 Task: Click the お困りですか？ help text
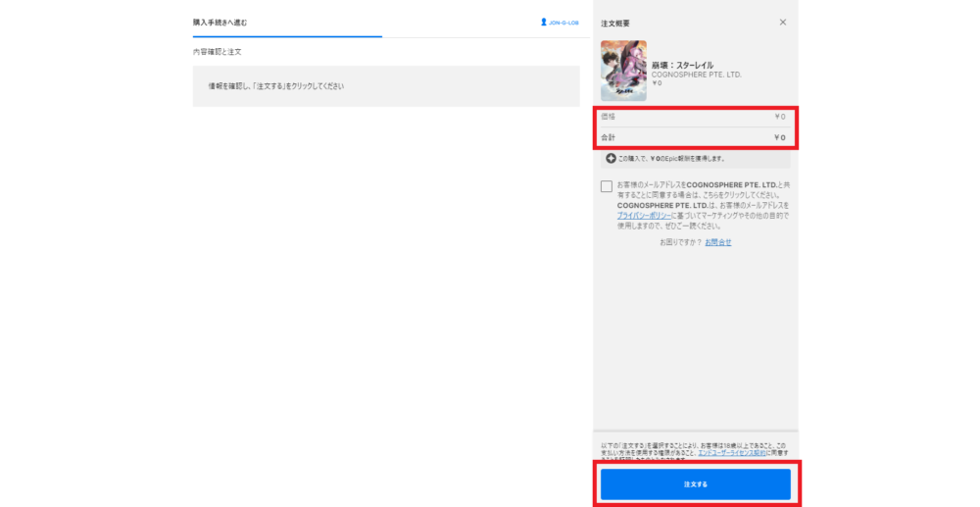pyautogui.click(x=680, y=242)
